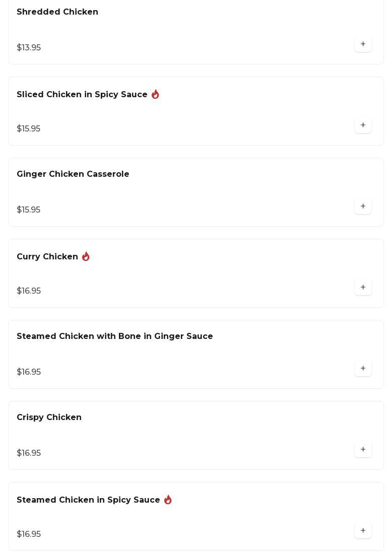The height and width of the screenshot is (552, 392).
Task: View Steamed Chicken with Bone in Ginger Sauce
Action: click(115, 336)
